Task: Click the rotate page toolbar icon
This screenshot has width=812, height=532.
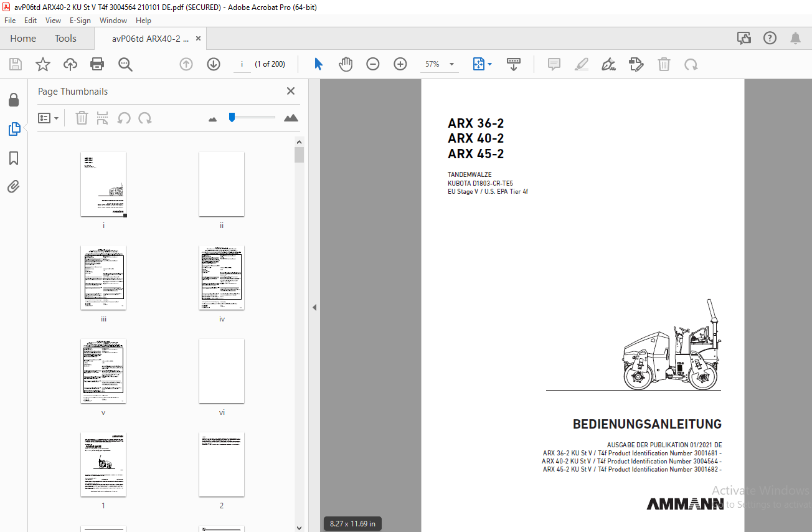Action: pos(691,64)
